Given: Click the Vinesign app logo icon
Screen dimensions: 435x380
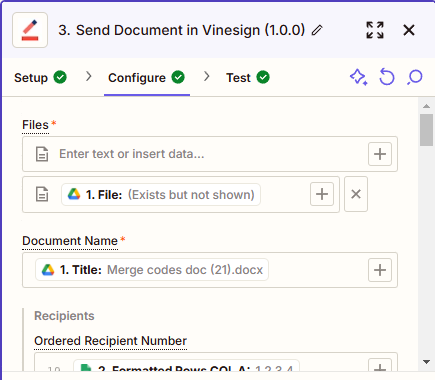Looking at the screenshot, I should 30,30.
